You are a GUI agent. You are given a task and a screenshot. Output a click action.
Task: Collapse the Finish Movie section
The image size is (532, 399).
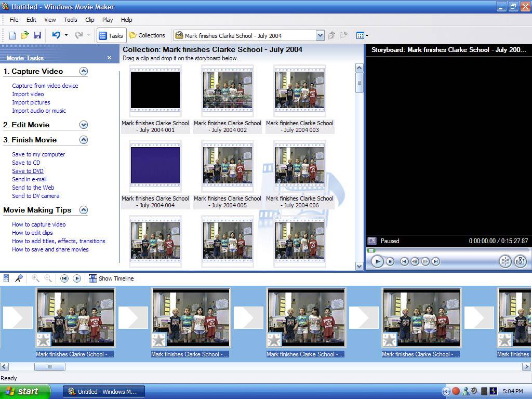click(84, 140)
